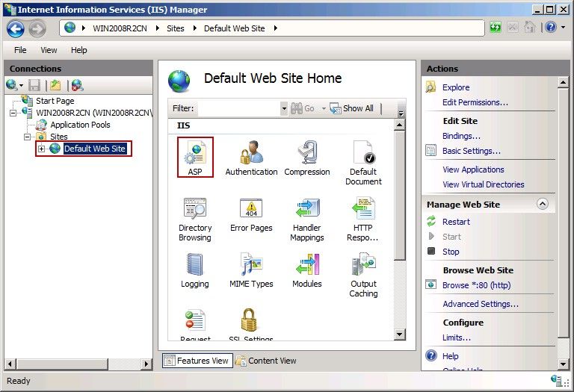
Task: Click the Stop loading toolbar icon
Action: (x=513, y=28)
